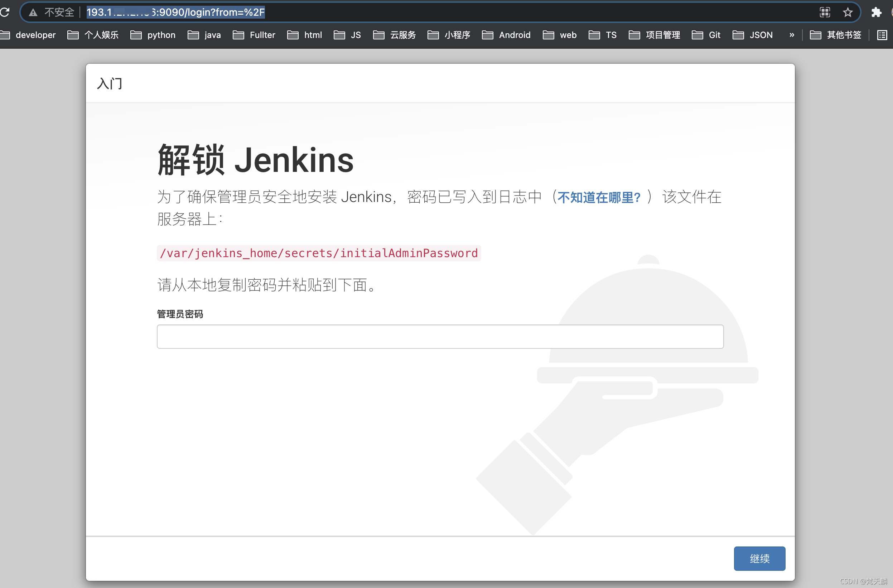The height and width of the screenshot is (588, 893).
Task: Click the 继续 continue button
Action: click(759, 558)
